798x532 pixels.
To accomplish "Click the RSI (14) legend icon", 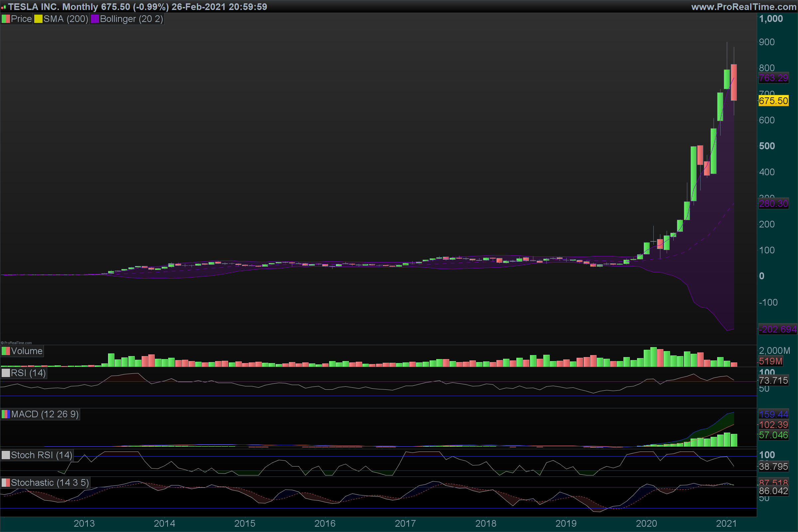I will [6, 373].
